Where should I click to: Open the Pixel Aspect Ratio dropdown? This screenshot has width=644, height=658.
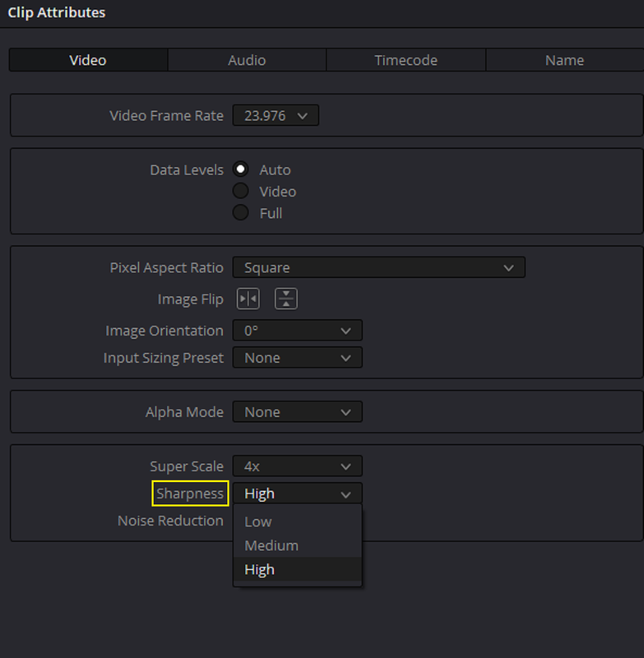click(x=379, y=267)
